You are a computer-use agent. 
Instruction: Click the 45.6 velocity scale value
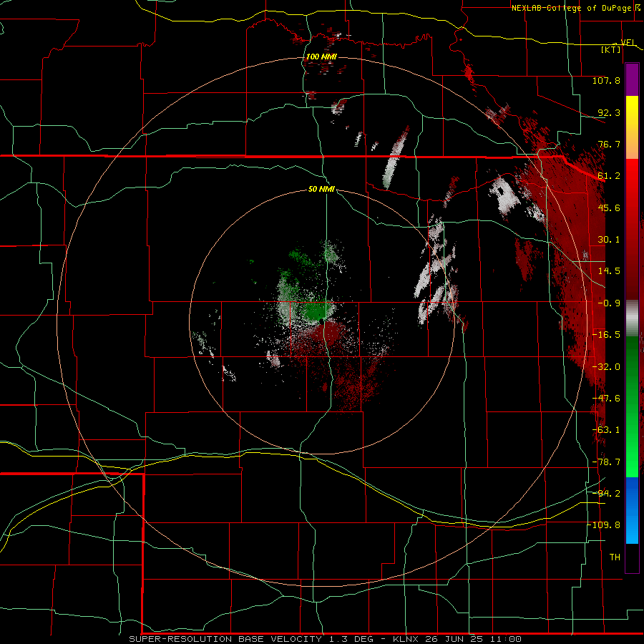coord(609,208)
